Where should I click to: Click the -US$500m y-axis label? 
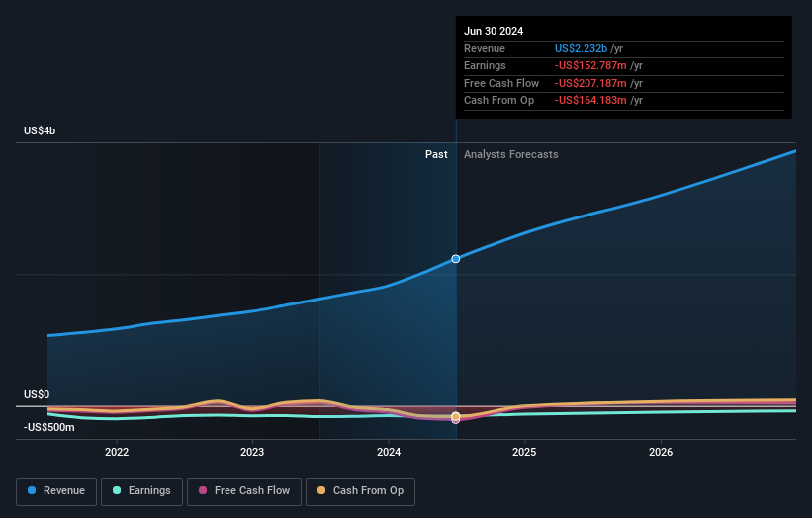click(x=49, y=427)
